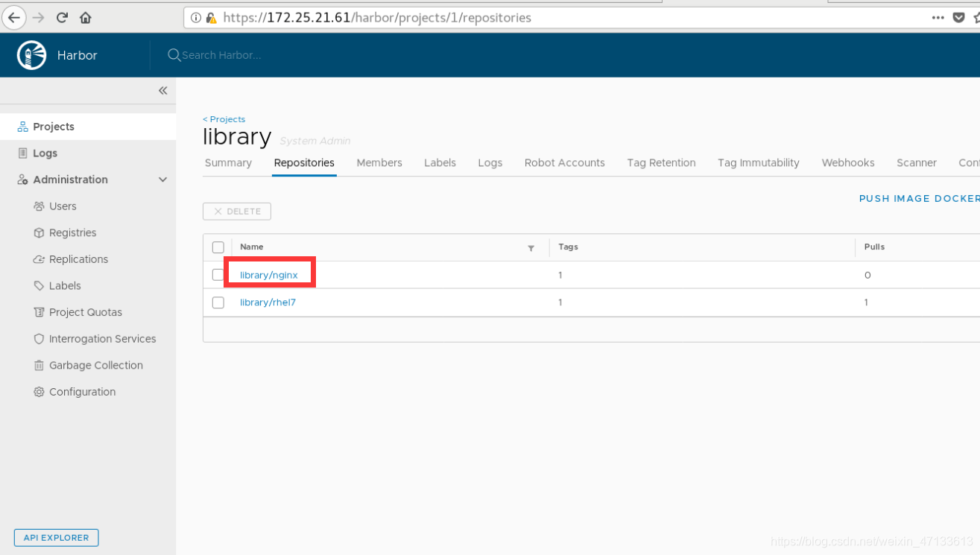Click the Registries cube icon
Viewport: 980px width, 555px height.
(39, 232)
